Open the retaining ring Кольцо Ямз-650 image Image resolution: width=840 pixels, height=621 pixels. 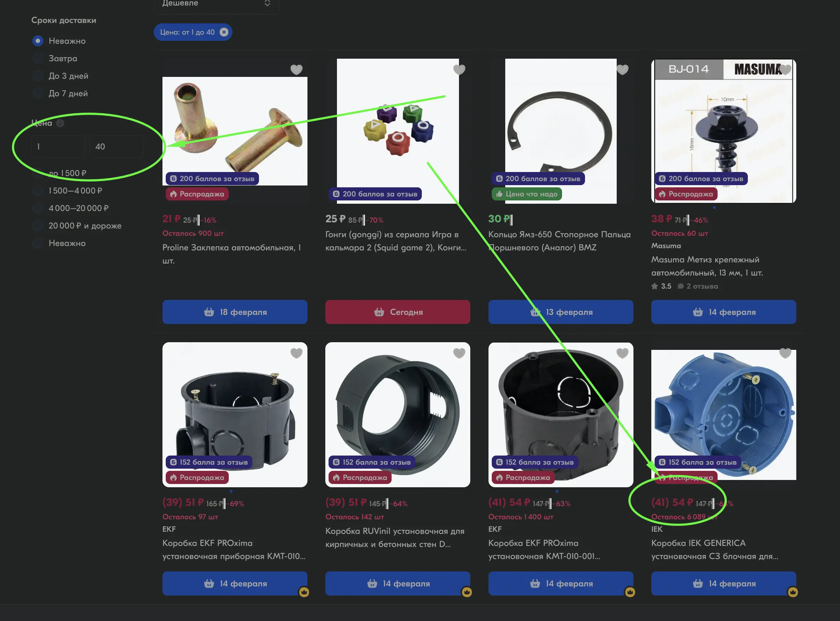click(561, 131)
